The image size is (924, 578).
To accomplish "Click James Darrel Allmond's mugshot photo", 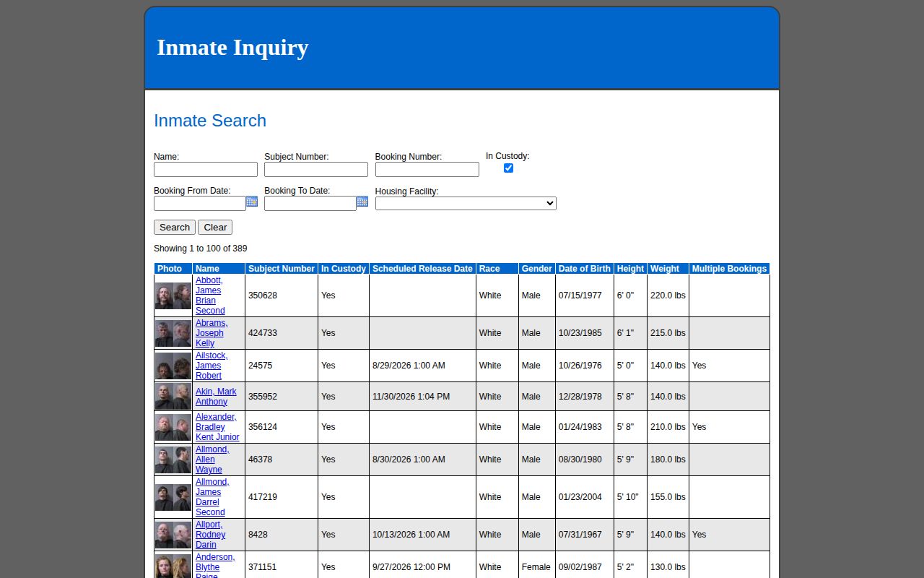I will coord(173,497).
